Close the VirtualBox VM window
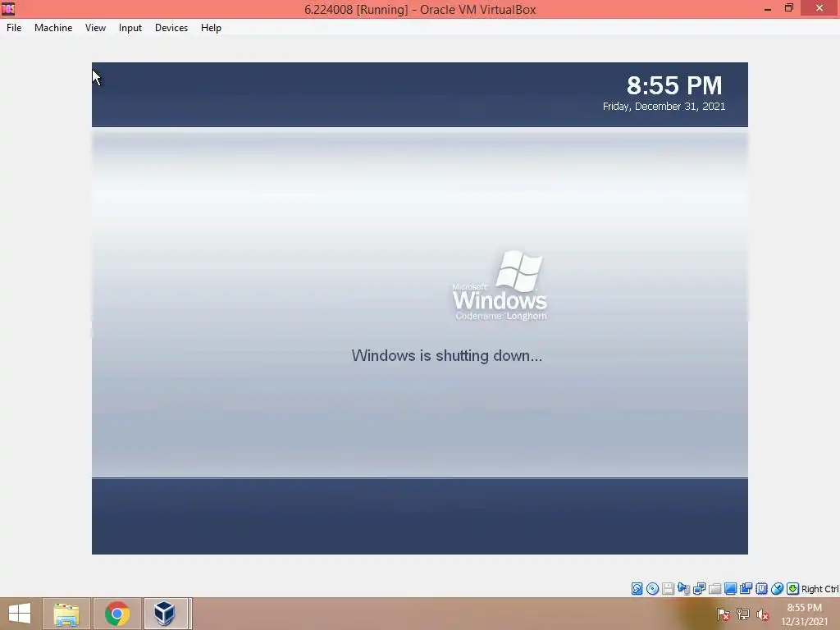Image resolution: width=840 pixels, height=630 pixels. click(x=819, y=8)
